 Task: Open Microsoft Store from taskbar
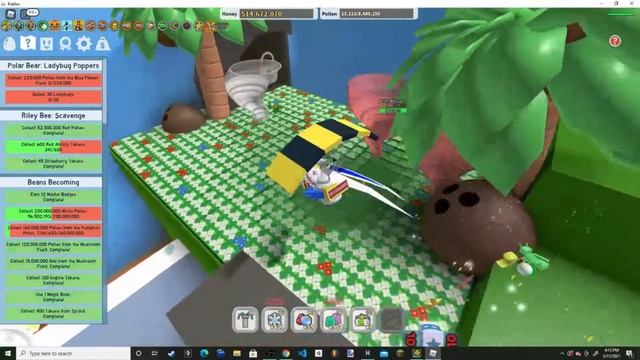tap(253, 353)
